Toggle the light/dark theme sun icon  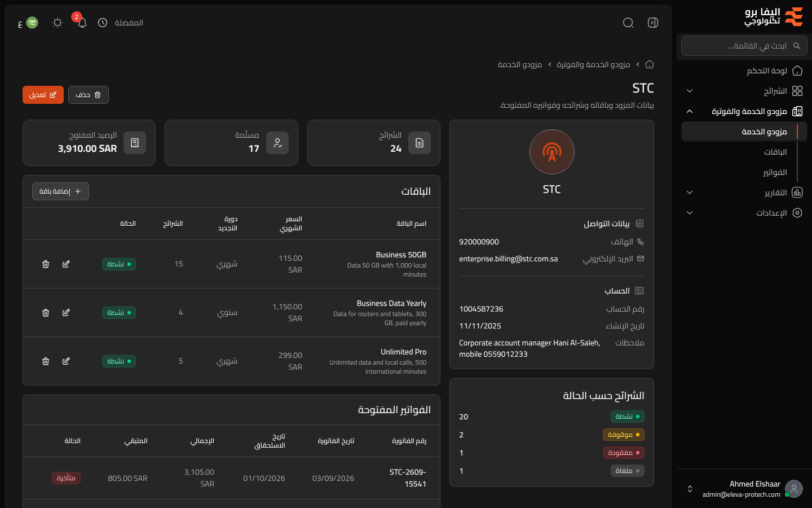(58, 23)
